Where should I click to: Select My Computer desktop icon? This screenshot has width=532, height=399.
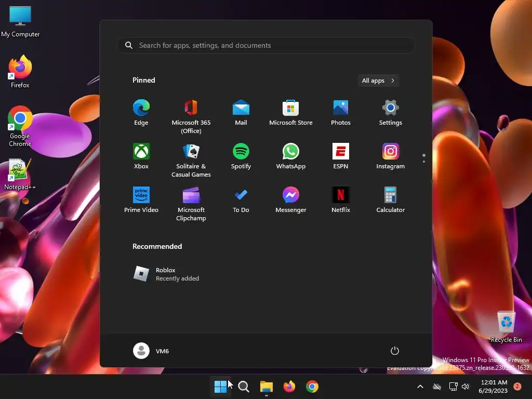20,21
